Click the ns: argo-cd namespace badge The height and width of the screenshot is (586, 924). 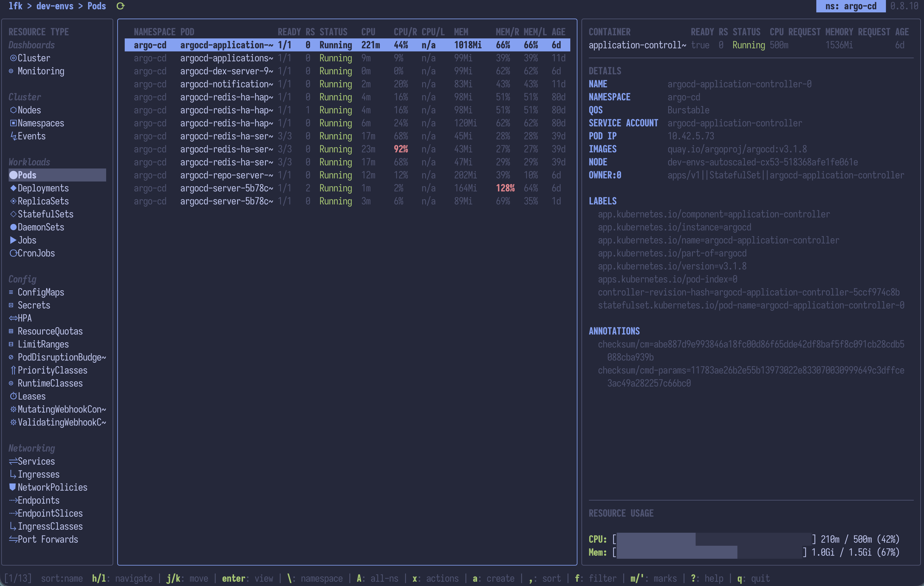850,6
